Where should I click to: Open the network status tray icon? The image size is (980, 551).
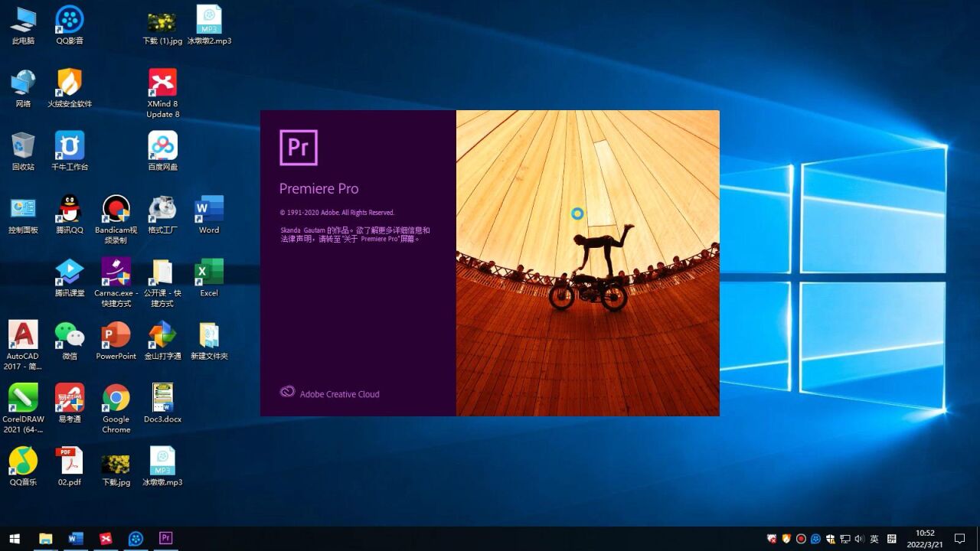(844, 539)
